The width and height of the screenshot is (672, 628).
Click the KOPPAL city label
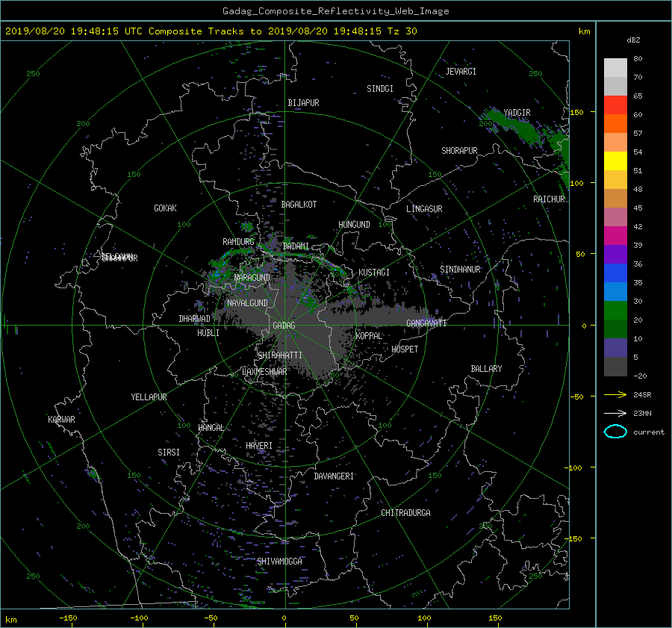pos(369,336)
